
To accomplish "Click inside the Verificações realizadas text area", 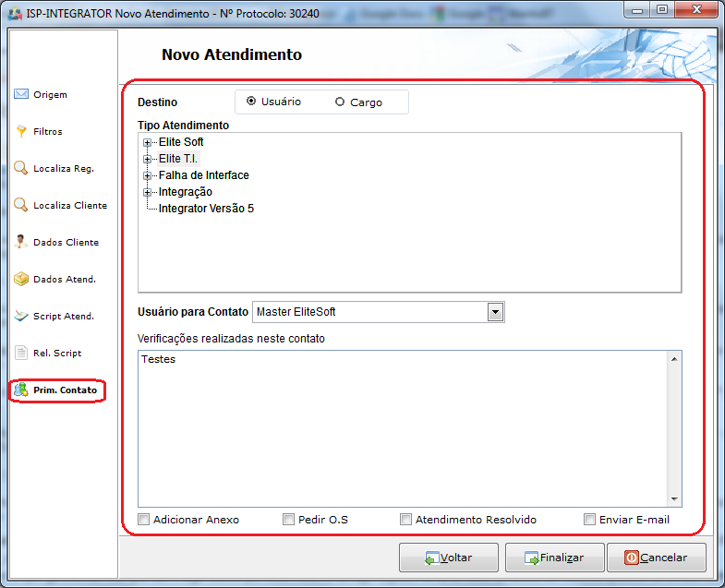I will pos(406,425).
